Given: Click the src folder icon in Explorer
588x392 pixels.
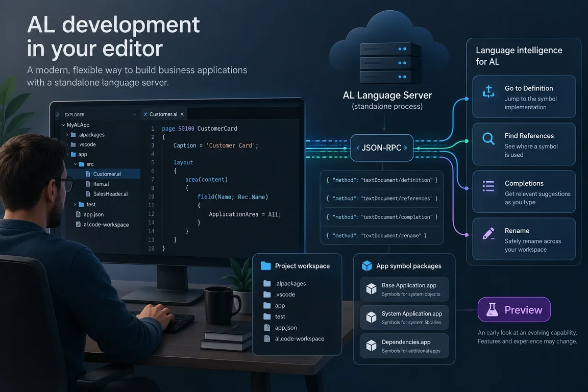Looking at the screenshot, I should pos(81,164).
